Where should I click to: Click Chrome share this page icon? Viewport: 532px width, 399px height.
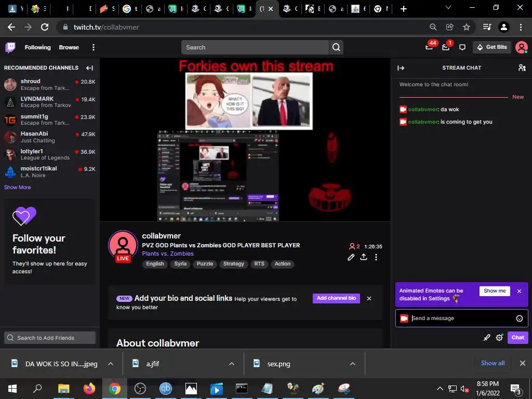450,27
